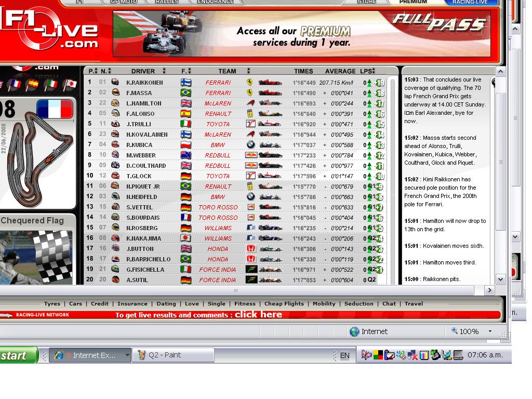Choose the Italian flag language icon

(51, 84)
